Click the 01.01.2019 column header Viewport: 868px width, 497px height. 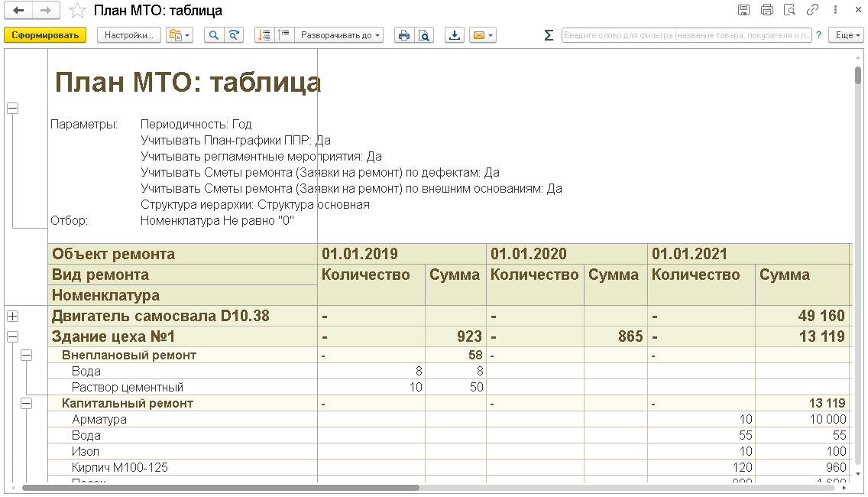(x=402, y=254)
